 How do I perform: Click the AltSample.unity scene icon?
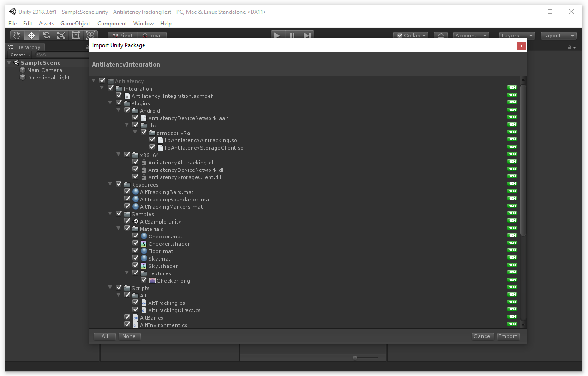[135, 222]
